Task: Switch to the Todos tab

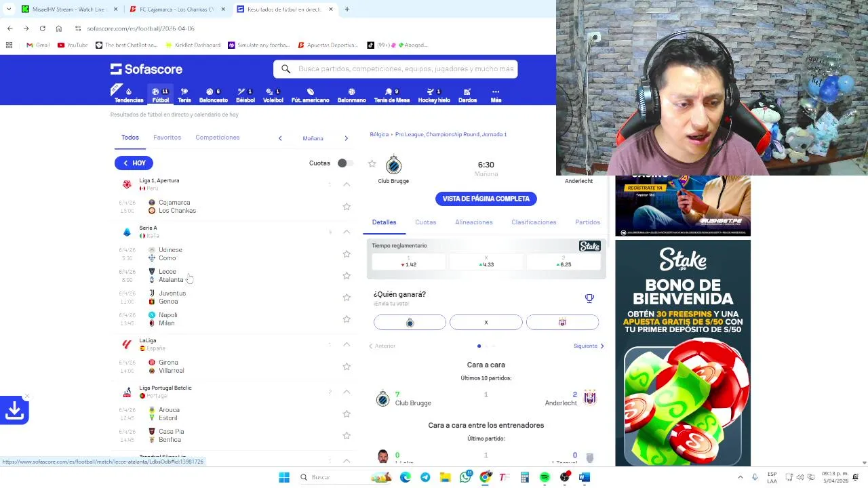Action: (x=130, y=138)
